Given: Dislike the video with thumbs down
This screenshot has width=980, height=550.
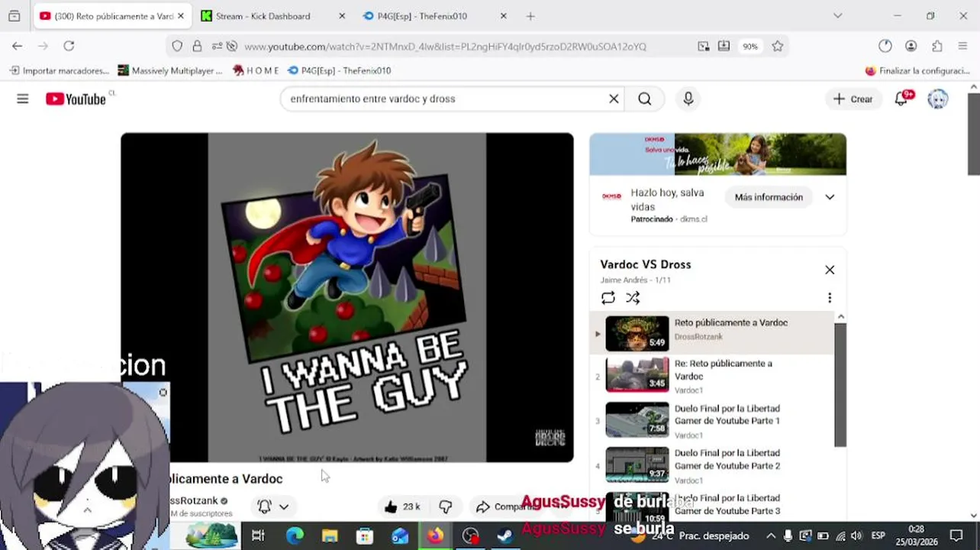Looking at the screenshot, I should (x=446, y=506).
